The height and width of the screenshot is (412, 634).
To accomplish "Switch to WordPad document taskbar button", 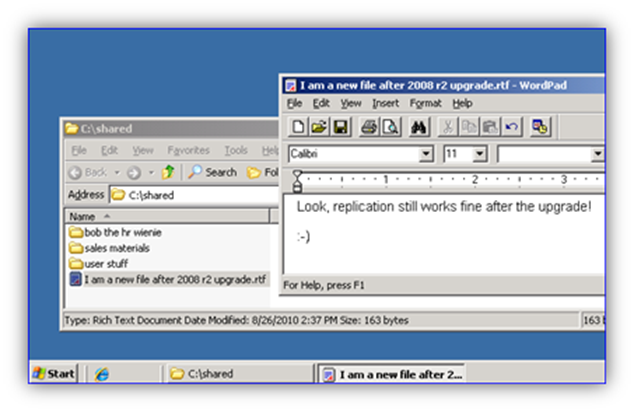I will point(391,374).
